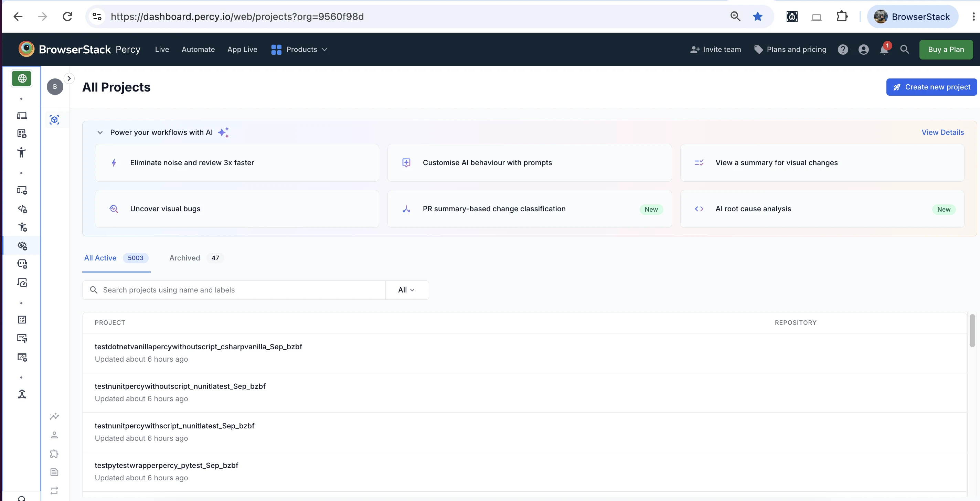
Task: Click the bookmark star in address bar
Action: coord(757,17)
